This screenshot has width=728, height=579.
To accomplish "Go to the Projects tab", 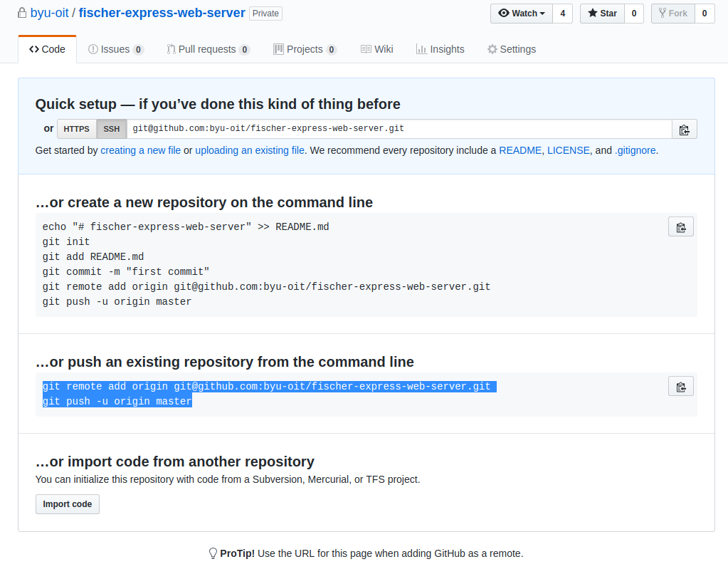I will point(305,49).
